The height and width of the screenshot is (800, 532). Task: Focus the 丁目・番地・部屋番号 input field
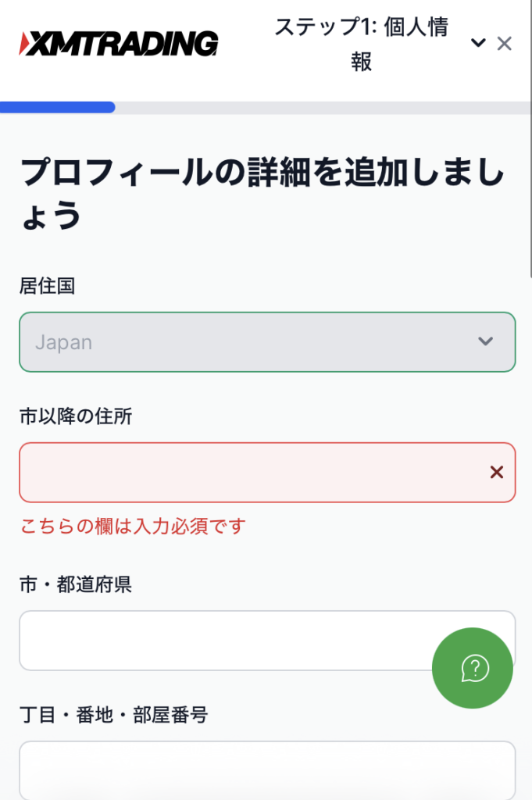coord(267,770)
